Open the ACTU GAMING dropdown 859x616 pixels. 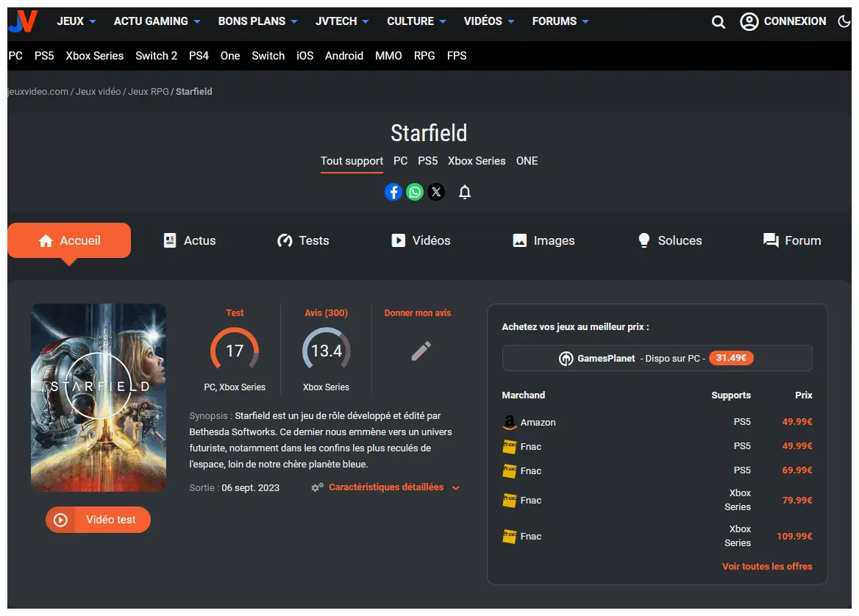[157, 21]
